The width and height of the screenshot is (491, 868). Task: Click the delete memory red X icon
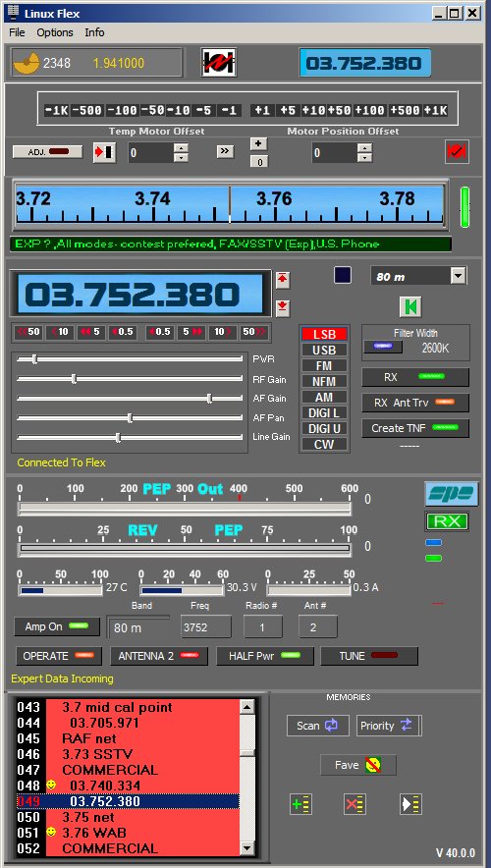coord(355,804)
